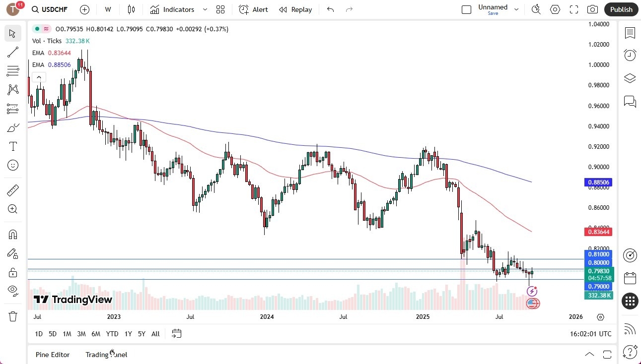Screen dimensions: 641x364
Task: Select the text annotation tool
Action: click(13, 146)
